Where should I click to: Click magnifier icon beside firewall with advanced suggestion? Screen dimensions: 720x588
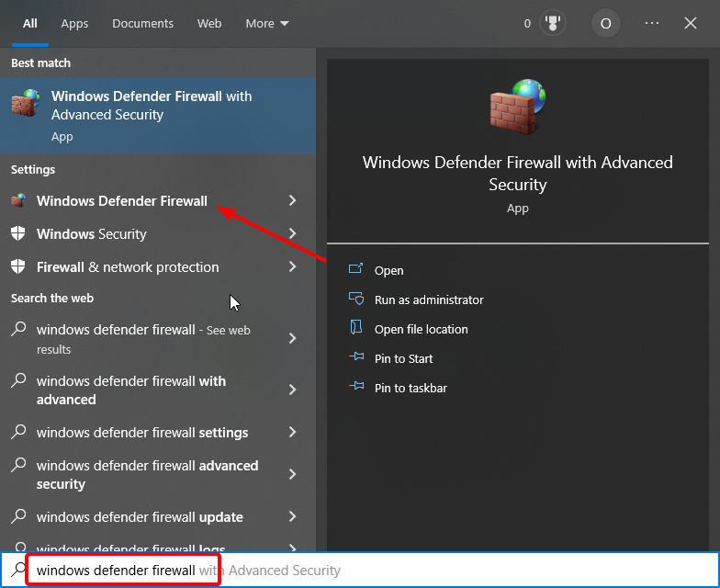point(18,380)
